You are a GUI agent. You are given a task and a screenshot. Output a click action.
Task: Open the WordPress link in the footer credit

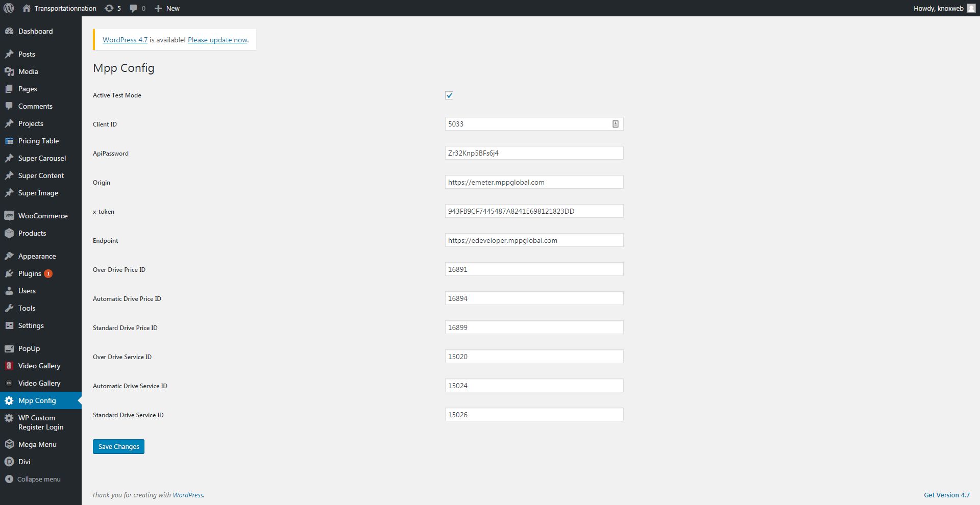coord(187,495)
